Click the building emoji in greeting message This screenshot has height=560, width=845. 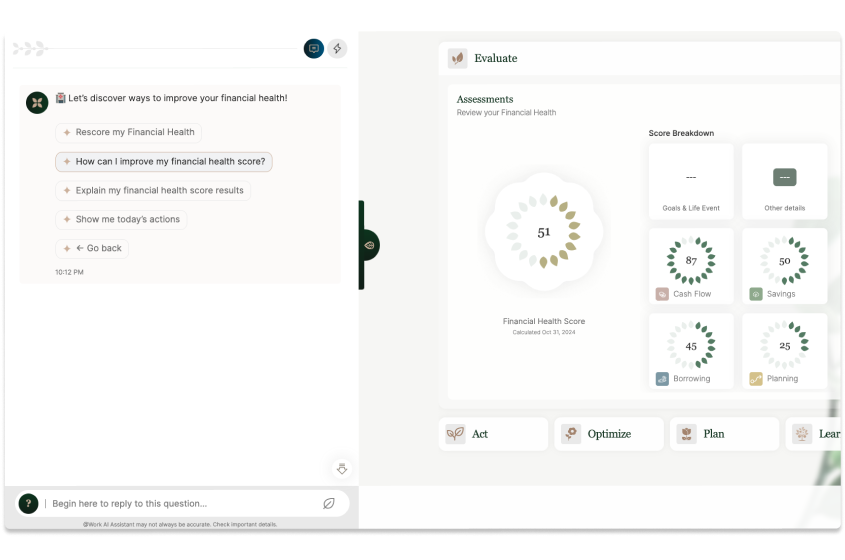point(61,98)
